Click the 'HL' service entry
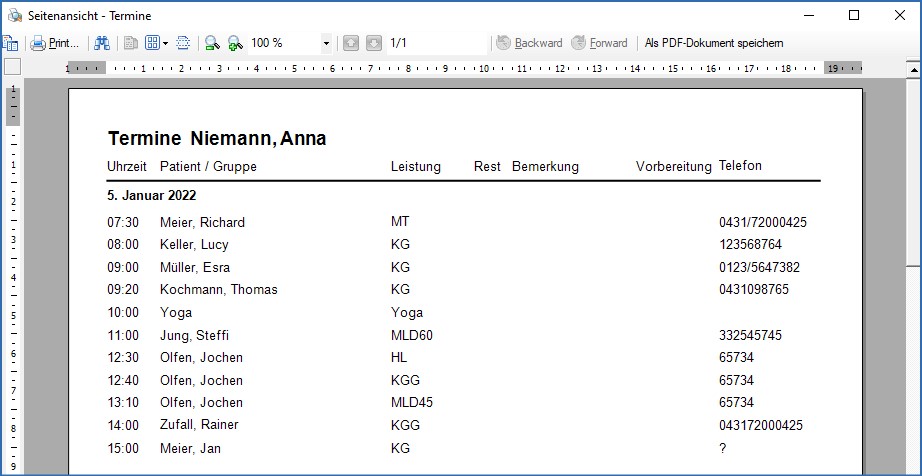Image resolution: width=922 pixels, height=476 pixels. coord(399,358)
